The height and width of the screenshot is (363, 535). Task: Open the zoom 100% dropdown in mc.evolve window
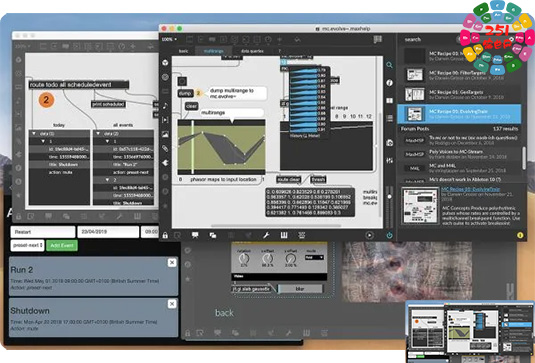coord(170,39)
